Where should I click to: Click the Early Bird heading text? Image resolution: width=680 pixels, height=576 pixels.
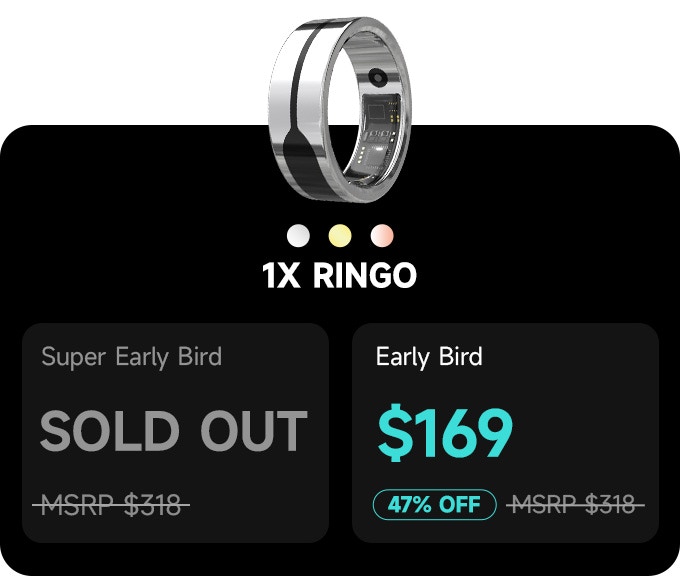coord(429,357)
